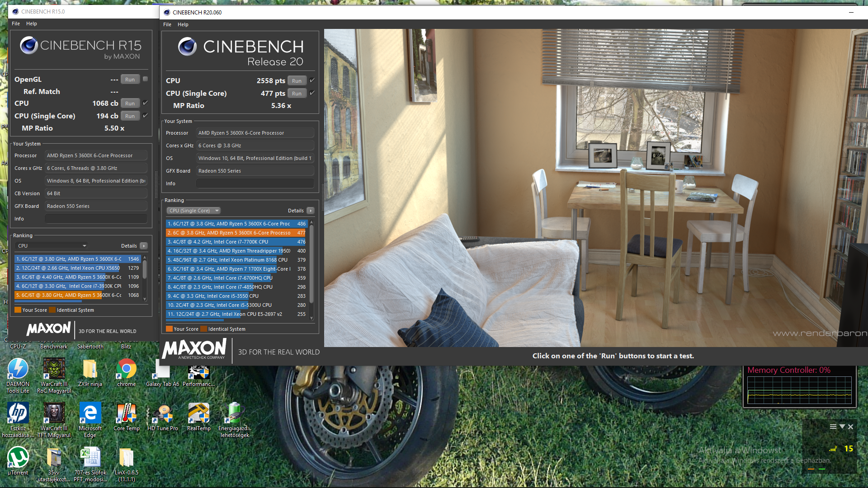Open Galaxy Tab A6 desktop file

[x=162, y=372]
